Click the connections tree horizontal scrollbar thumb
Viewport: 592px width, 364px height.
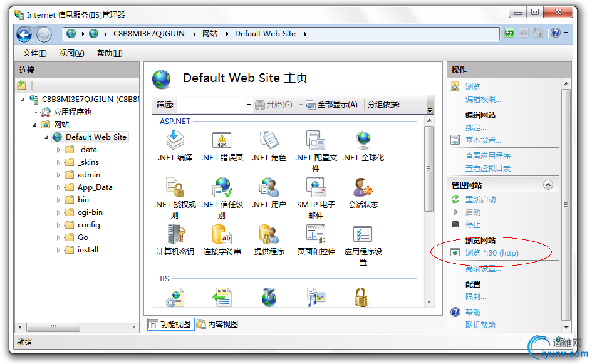53,327
